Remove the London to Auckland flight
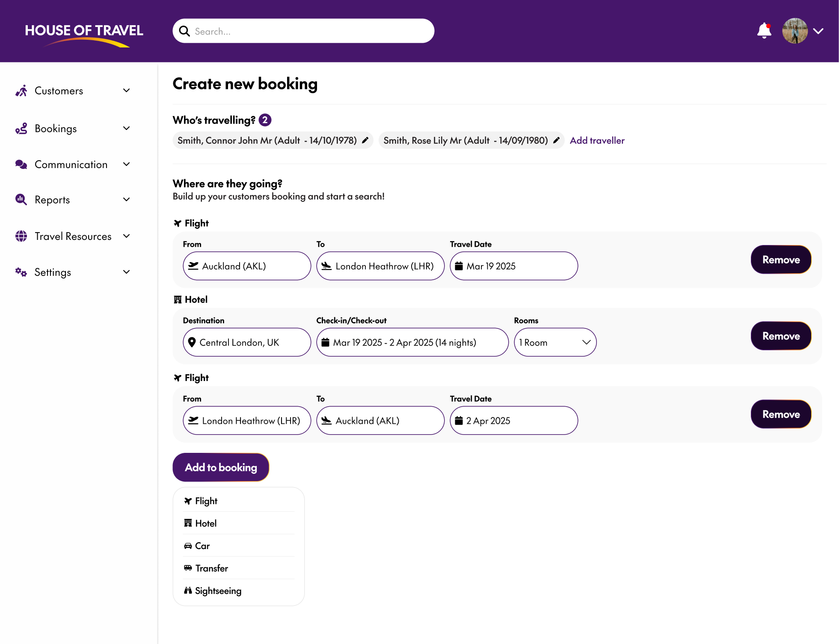 point(781,414)
